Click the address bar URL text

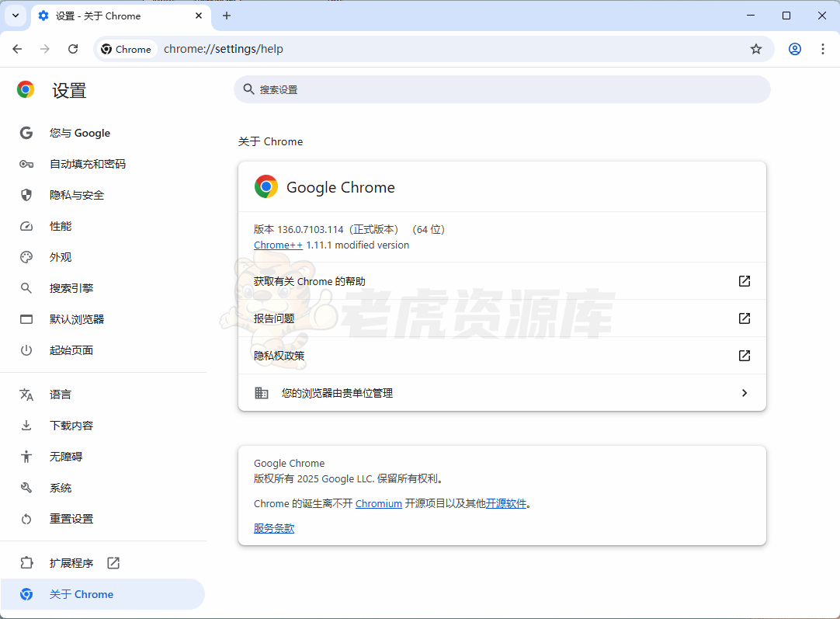tap(224, 49)
